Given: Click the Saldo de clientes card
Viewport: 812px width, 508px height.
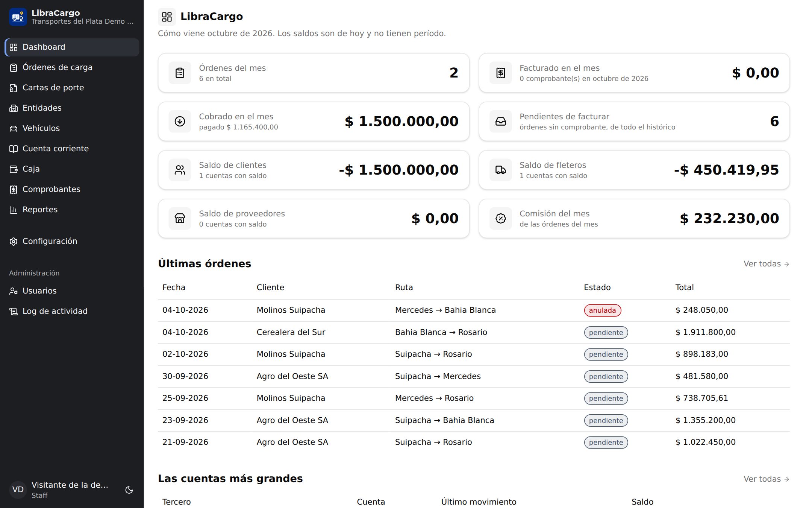Looking at the screenshot, I should (x=314, y=170).
